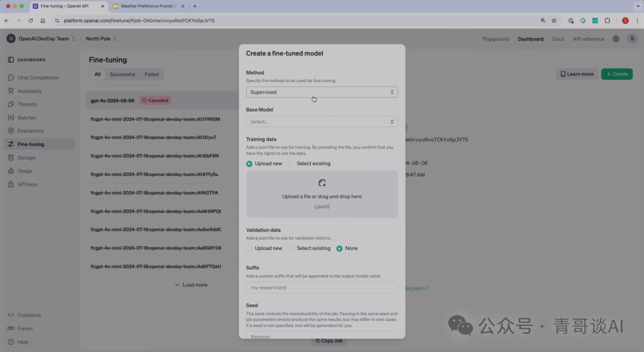Click the API keys lock icon
This screenshot has width=644, height=352.
(11, 184)
